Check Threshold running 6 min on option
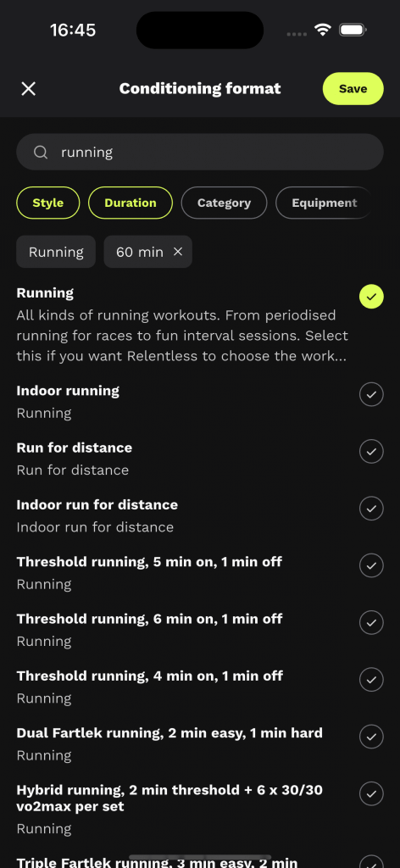This screenshot has width=400, height=868. pos(371,622)
